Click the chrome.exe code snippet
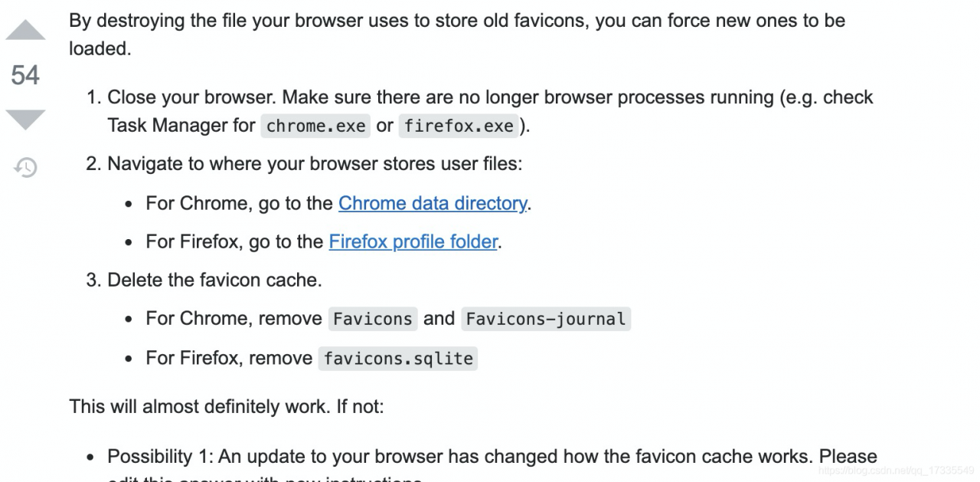Screen dimensions: 980x482 click(x=315, y=126)
